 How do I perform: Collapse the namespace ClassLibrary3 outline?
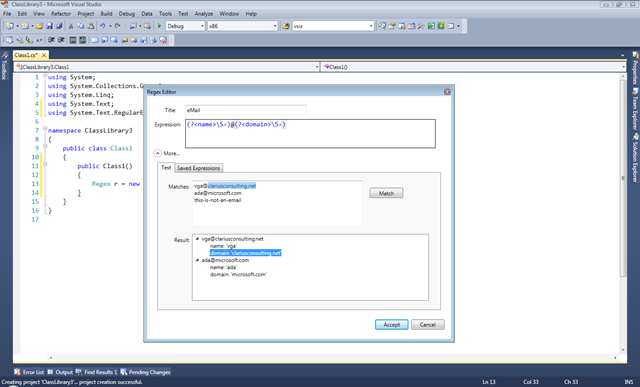[45, 129]
